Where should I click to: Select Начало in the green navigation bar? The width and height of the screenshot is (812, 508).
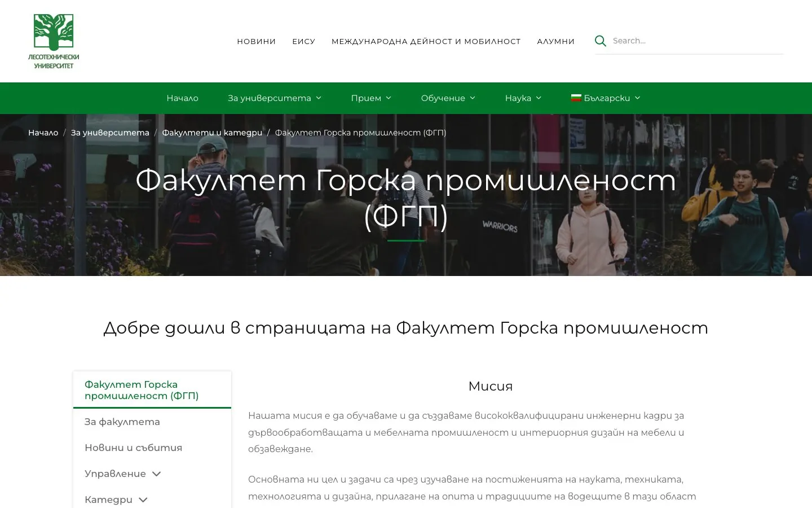(182, 98)
